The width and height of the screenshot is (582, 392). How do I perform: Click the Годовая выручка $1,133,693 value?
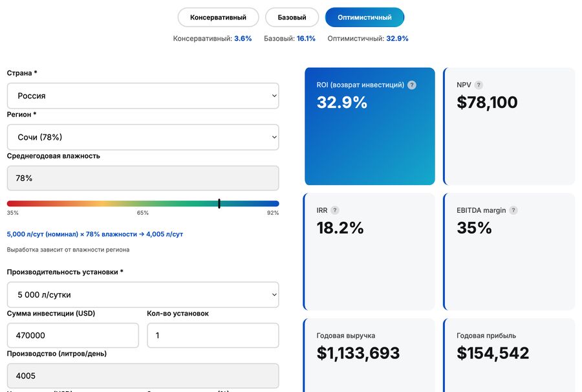click(x=358, y=353)
